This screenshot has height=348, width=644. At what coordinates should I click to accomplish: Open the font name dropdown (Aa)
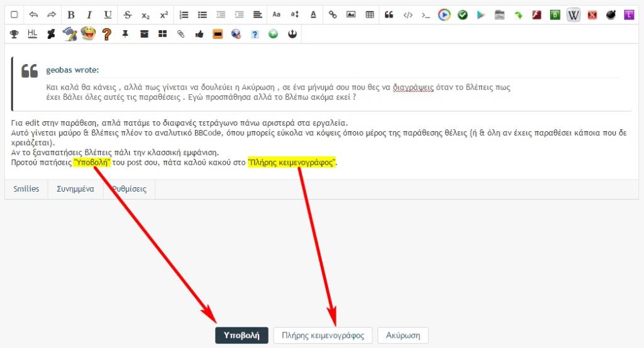pos(277,15)
